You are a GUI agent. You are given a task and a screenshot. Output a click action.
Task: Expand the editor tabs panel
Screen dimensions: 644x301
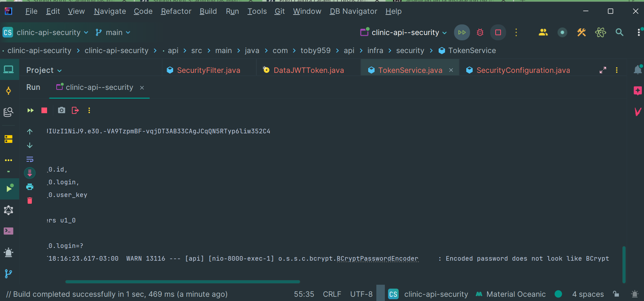point(603,70)
